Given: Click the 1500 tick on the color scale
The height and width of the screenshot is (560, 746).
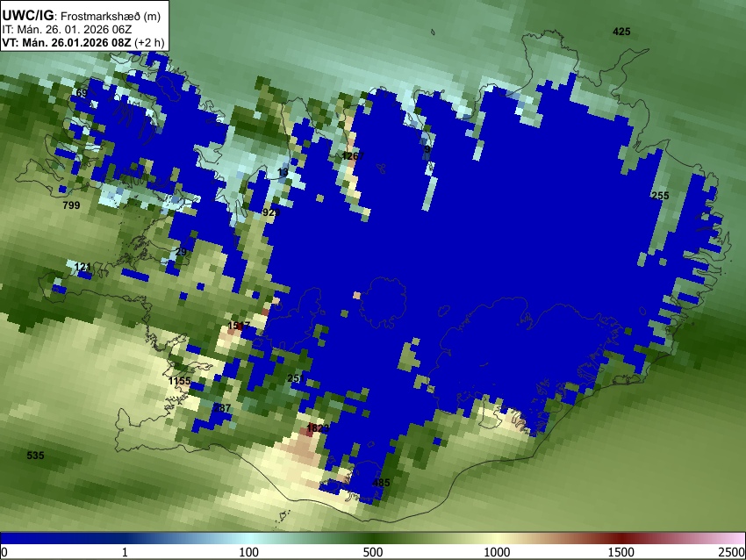Looking at the screenshot, I should (x=621, y=552).
